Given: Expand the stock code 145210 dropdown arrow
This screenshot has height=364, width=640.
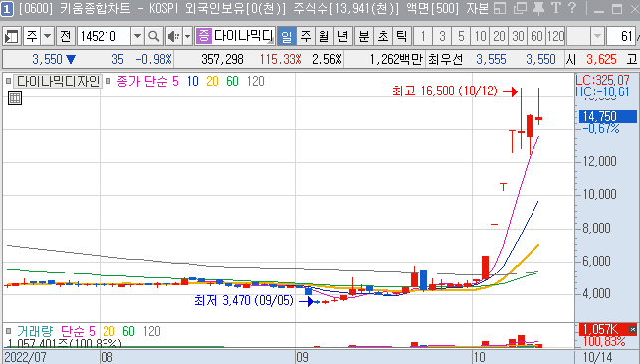Looking at the screenshot, I should click(137, 36).
